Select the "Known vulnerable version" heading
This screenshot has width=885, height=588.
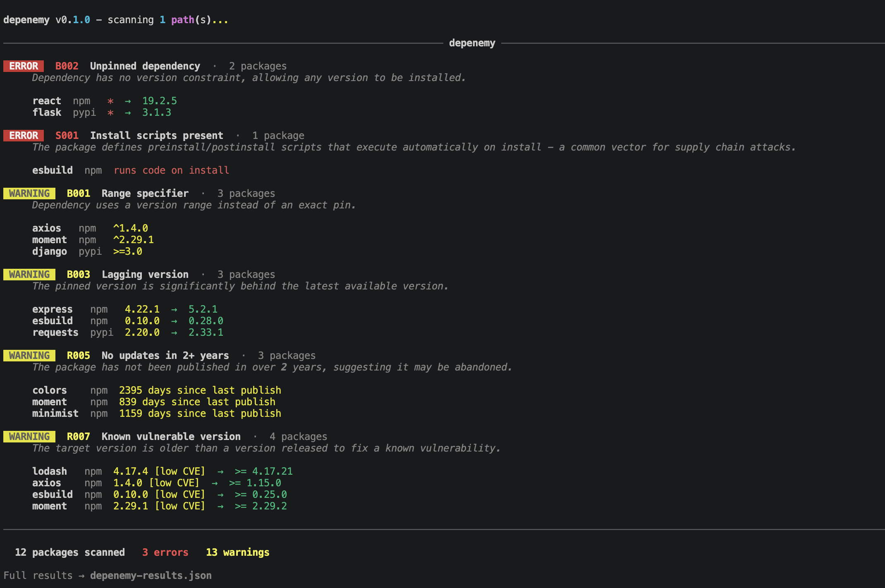point(171,437)
